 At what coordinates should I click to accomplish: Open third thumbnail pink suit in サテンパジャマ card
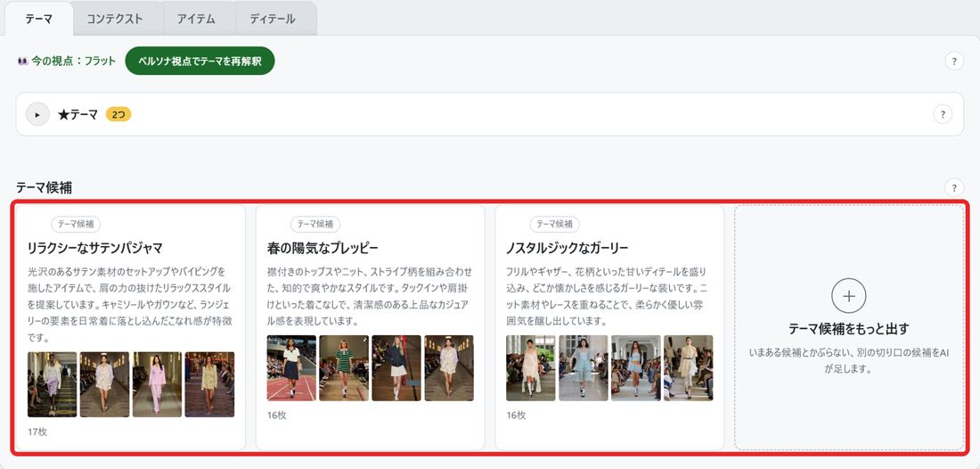click(157, 384)
